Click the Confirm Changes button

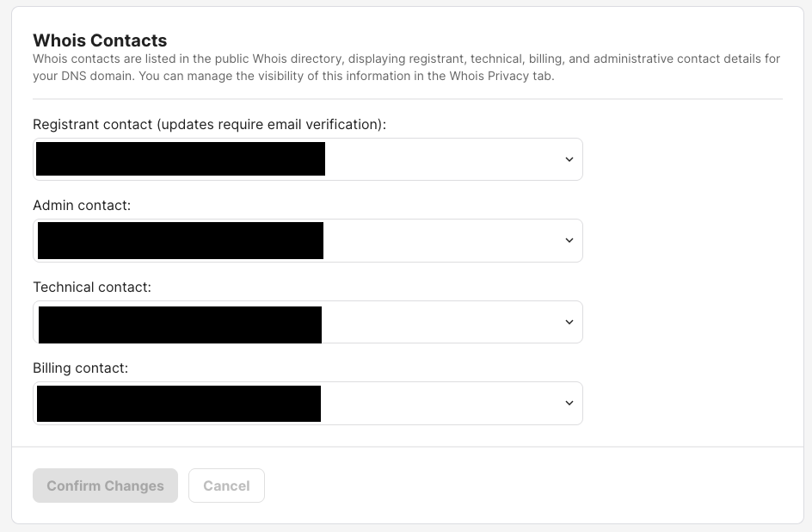click(x=105, y=486)
